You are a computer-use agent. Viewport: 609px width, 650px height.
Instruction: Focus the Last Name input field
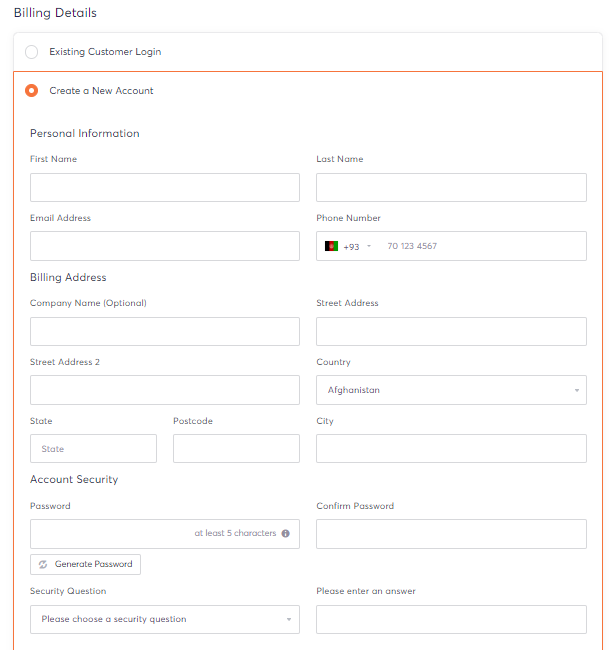[451, 188]
